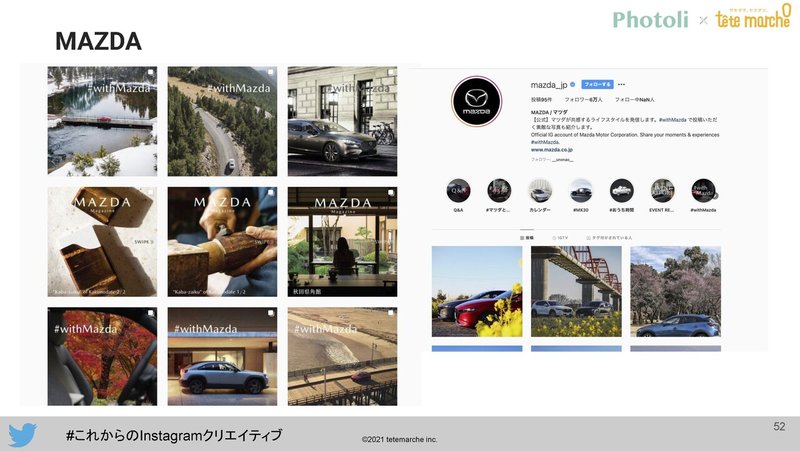Click next arrow beside #withMazda highlight
800x451 pixels.
coord(715,195)
